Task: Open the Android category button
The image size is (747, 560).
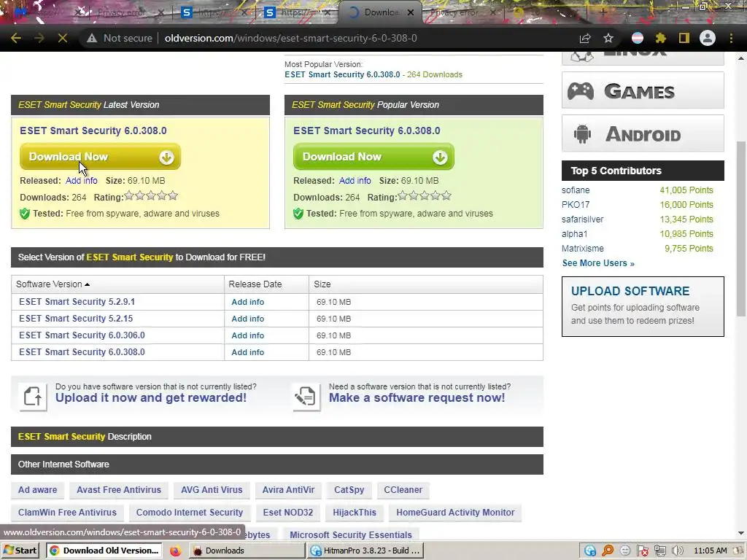Action: [x=643, y=134]
